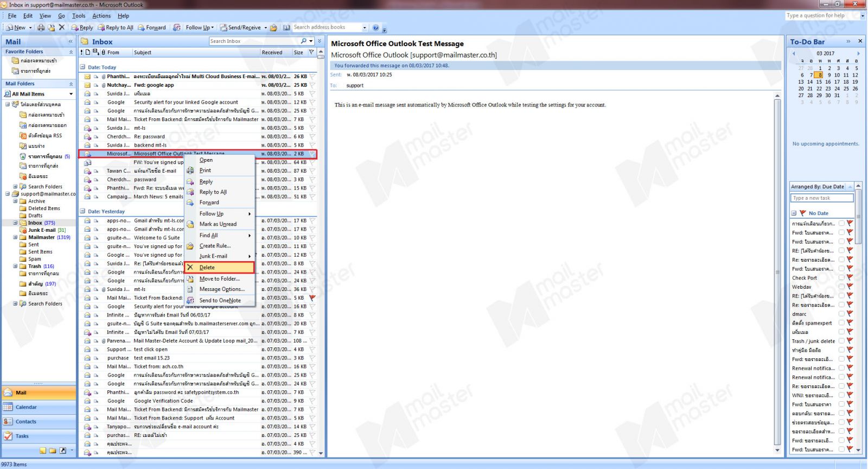This screenshot has width=868, height=469.
Task: Toggle the flag on 'dmarc' task
Action: click(x=850, y=314)
